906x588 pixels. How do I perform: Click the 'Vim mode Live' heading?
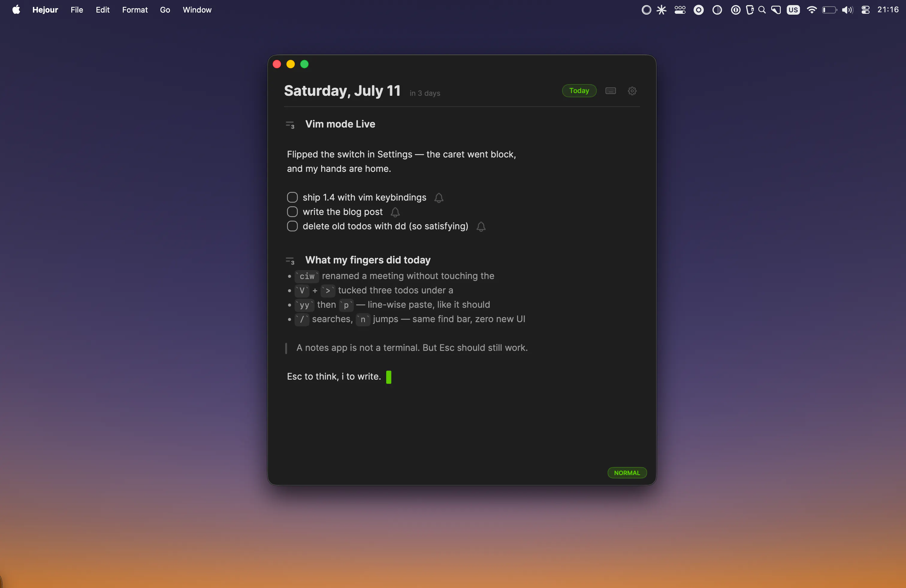point(340,124)
